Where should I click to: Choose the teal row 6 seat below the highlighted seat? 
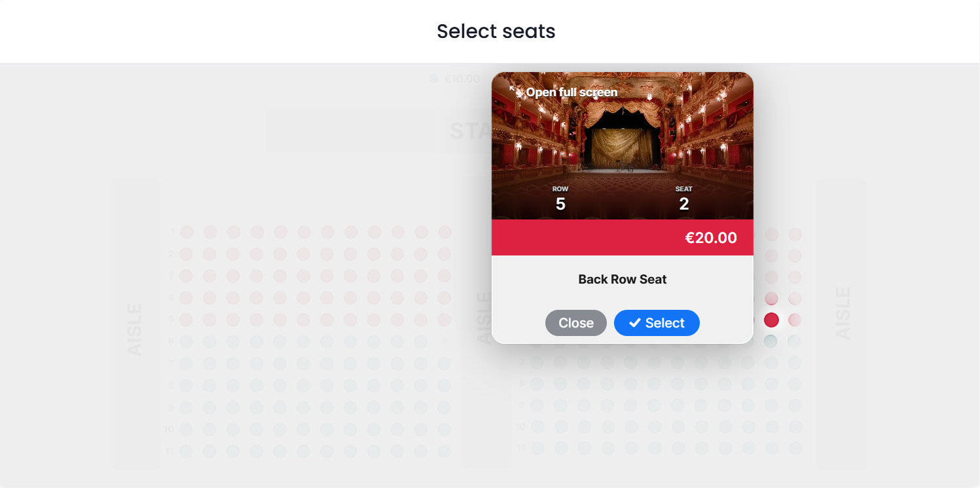coord(771,341)
